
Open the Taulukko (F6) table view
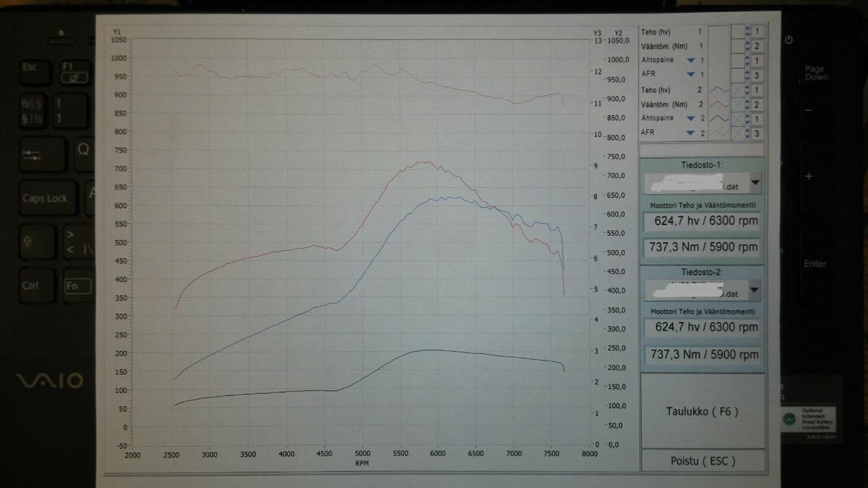click(x=702, y=411)
